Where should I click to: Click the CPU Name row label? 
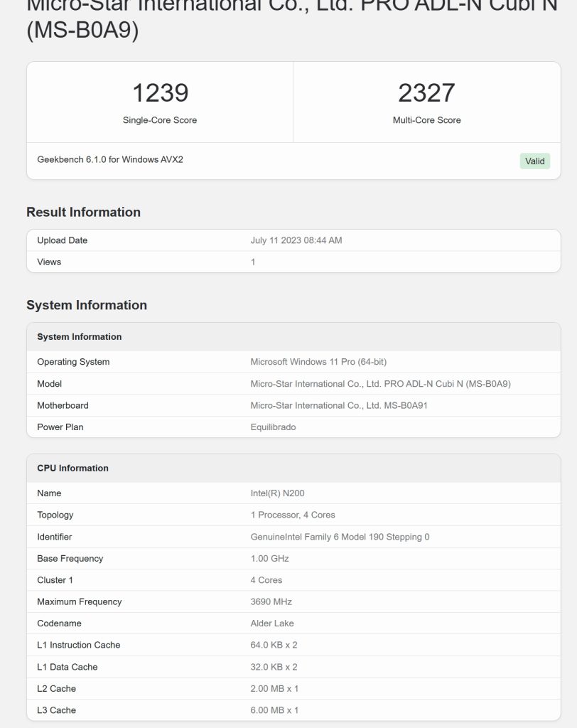tap(49, 493)
